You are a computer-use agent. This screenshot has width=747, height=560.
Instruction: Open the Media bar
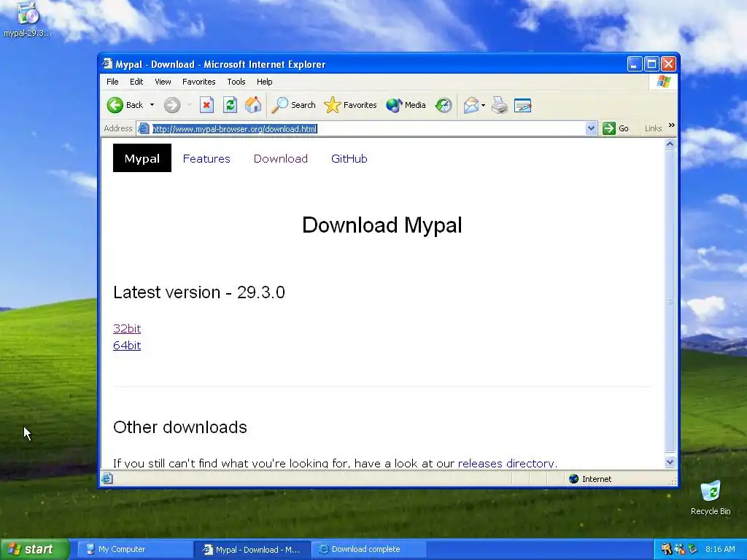coord(406,105)
